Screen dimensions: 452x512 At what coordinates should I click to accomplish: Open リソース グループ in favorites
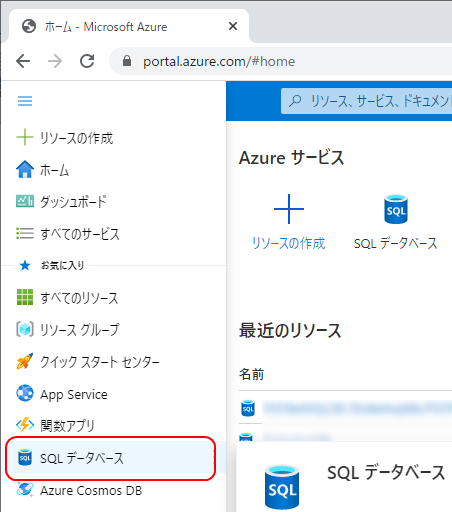[x=80, y=330]
